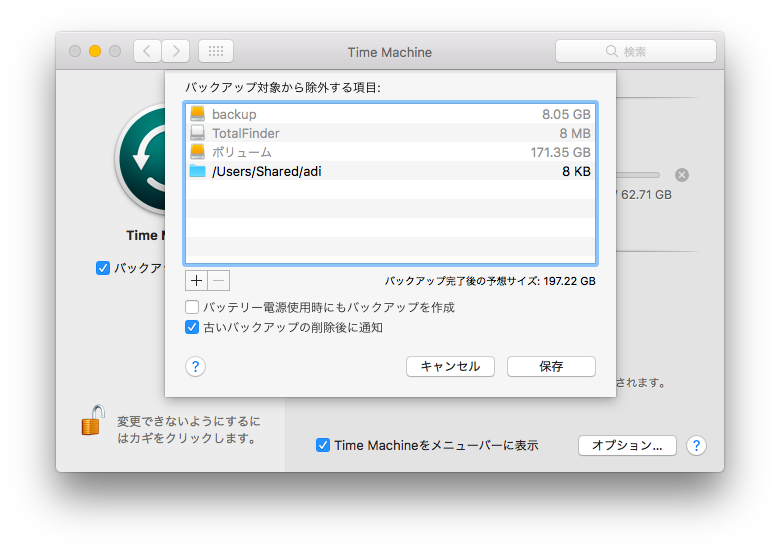Remove selected item with minus button
780x552 pixels.
click(218, 280)
